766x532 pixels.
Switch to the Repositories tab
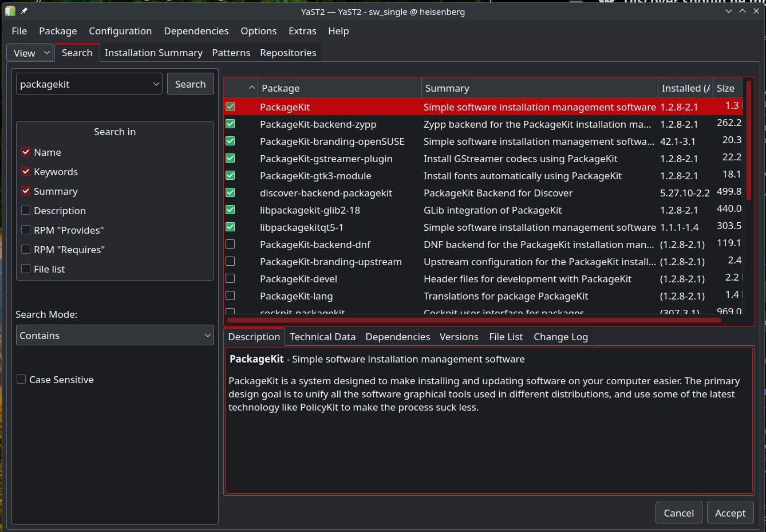(x=288, y=53)
